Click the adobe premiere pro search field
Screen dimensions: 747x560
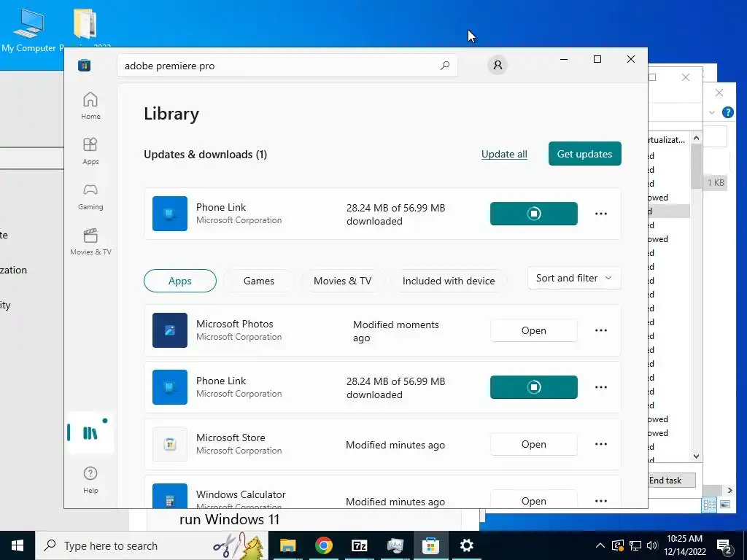click(x=287, y=66)
